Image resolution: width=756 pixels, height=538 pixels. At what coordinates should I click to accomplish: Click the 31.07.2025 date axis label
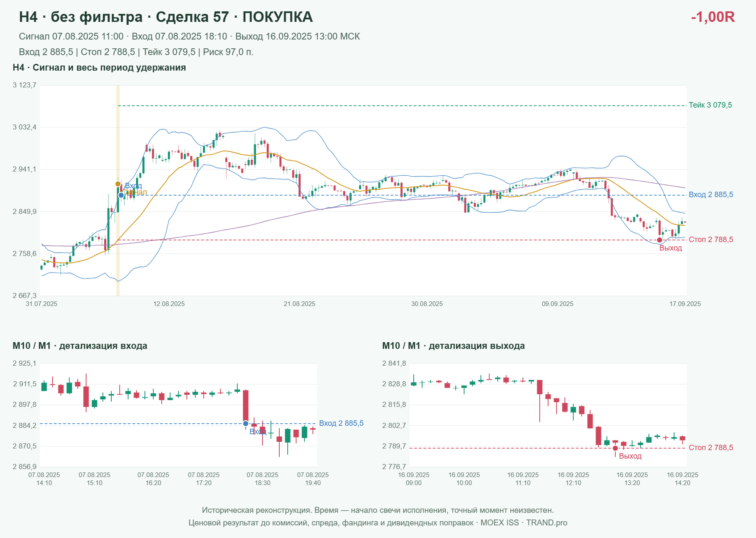42,304
